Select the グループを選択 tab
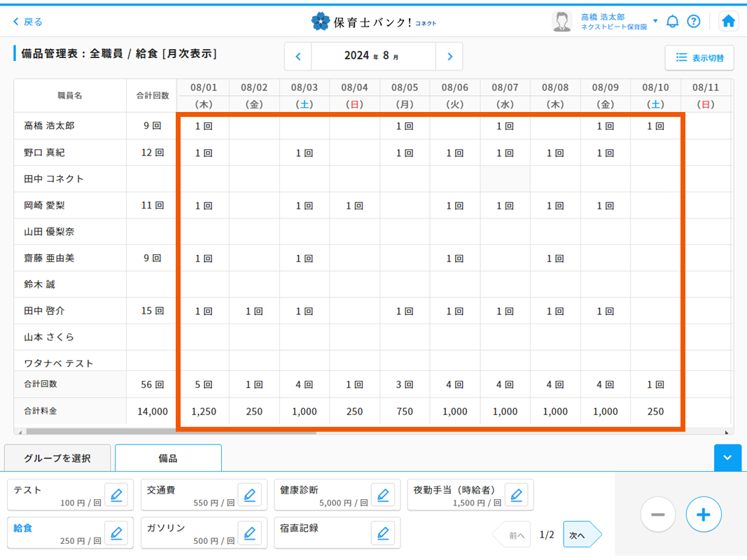Viewport: 747px width, 560px height. coord(57,457)
